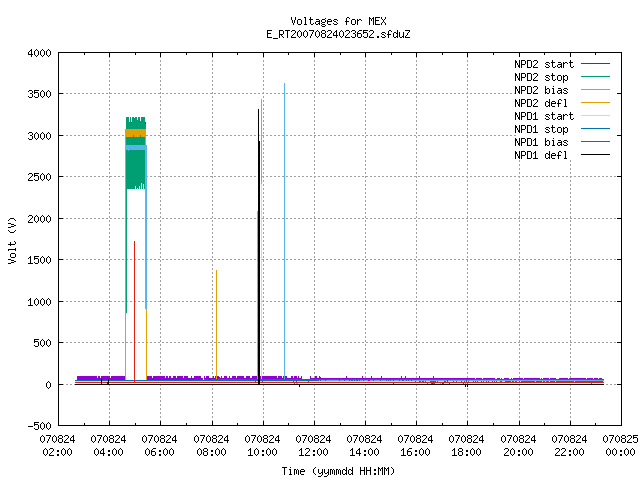Click the black NPD1 defl spike before 10:00
The height and width of the screenshot is (480, 640).
tap(258, 246)
